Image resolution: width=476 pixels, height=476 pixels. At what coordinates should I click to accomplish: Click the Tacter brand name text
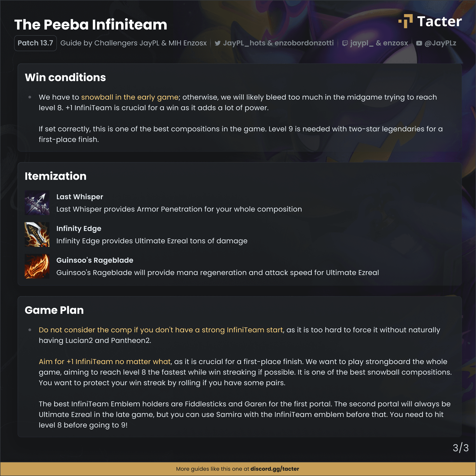[440, 21]
